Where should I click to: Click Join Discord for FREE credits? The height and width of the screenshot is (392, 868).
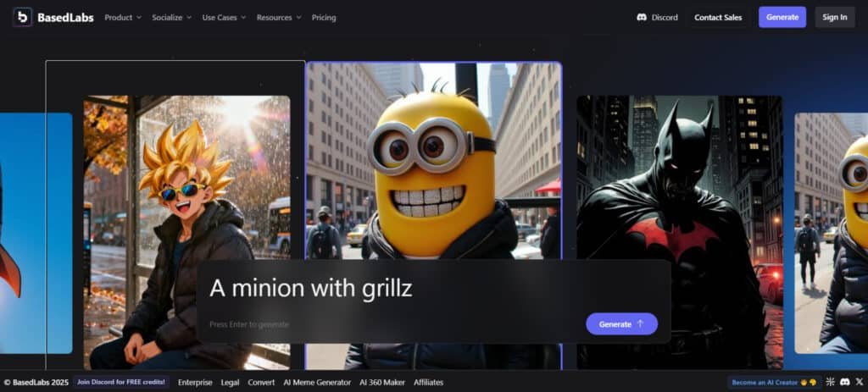[122, 382]
